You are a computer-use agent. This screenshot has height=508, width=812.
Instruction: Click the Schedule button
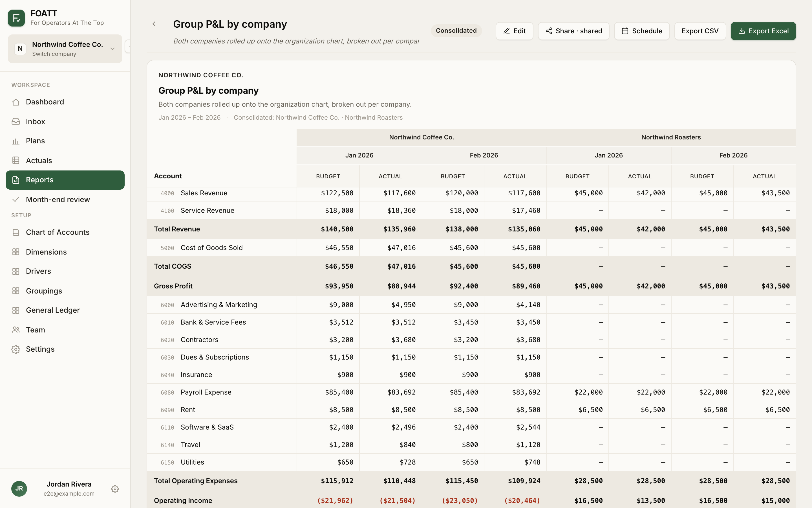pyautogui.click(x=641, y=31)
